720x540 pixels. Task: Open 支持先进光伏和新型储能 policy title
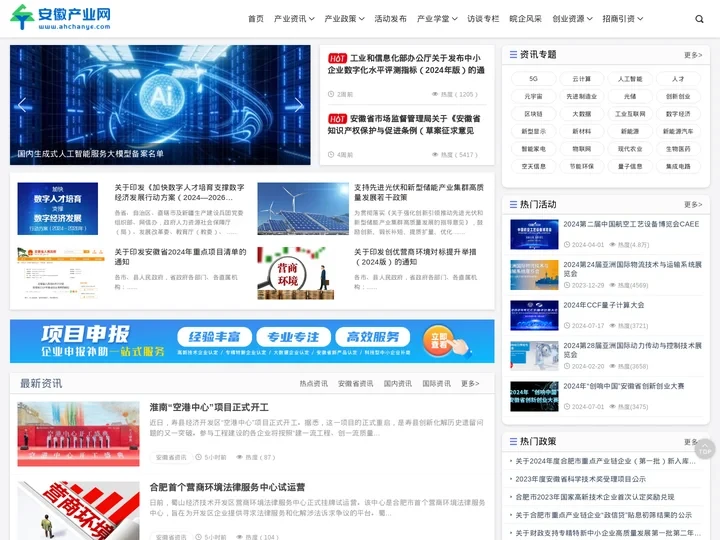click(x=418, y=192)
